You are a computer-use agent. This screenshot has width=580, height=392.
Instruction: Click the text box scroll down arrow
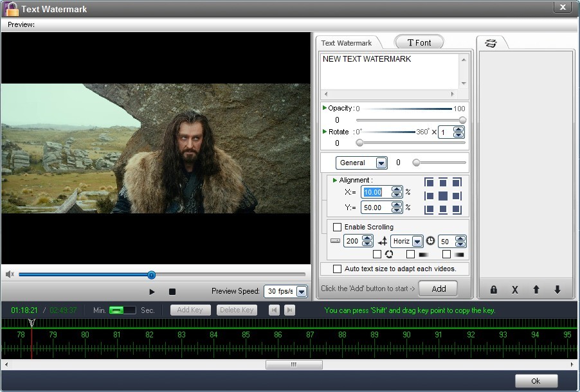(464, 84)
